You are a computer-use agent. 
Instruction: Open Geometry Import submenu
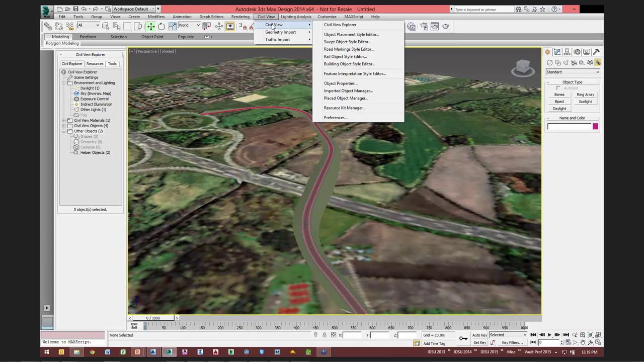[282, 32]
